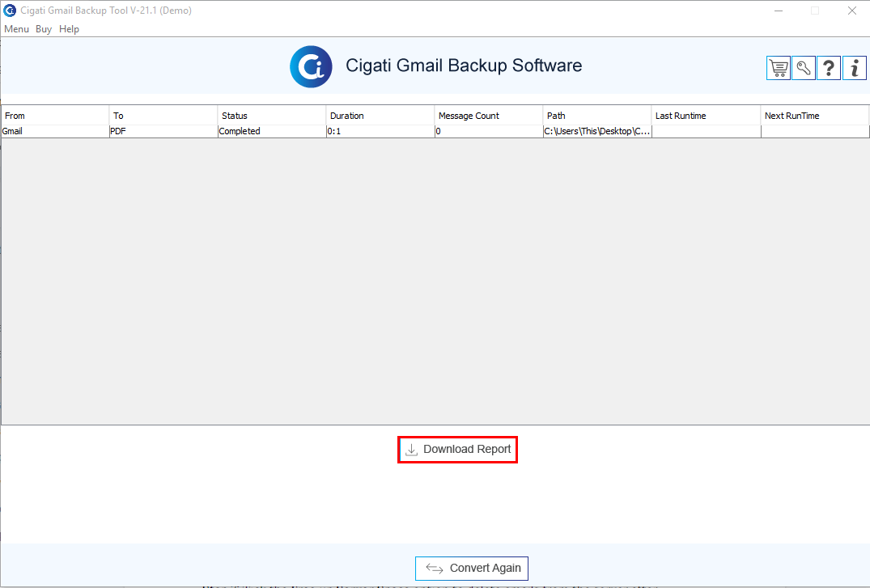Click the Gmail cell in From column
Image resolution: width=870 pixels, height=588 pixels.
point(55,132)
